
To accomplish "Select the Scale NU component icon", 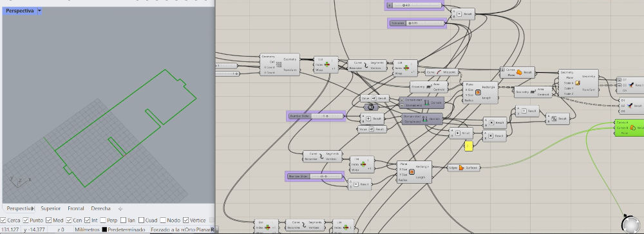I will tap(578, 83).
